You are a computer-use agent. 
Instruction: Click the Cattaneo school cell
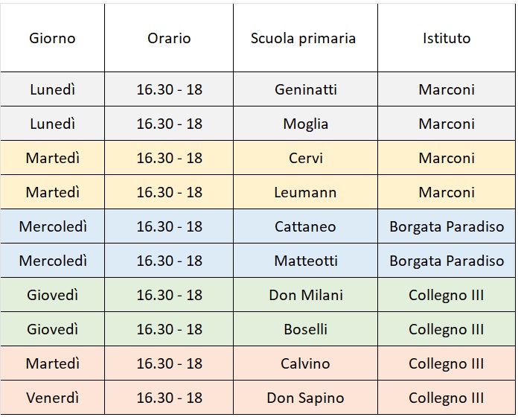(x=305, y=226)
